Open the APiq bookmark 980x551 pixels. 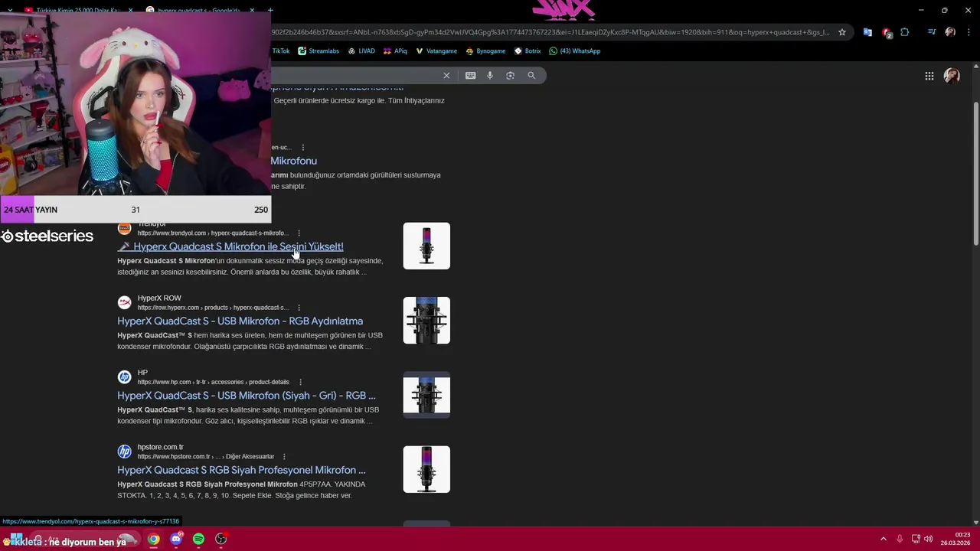[395, 51]
